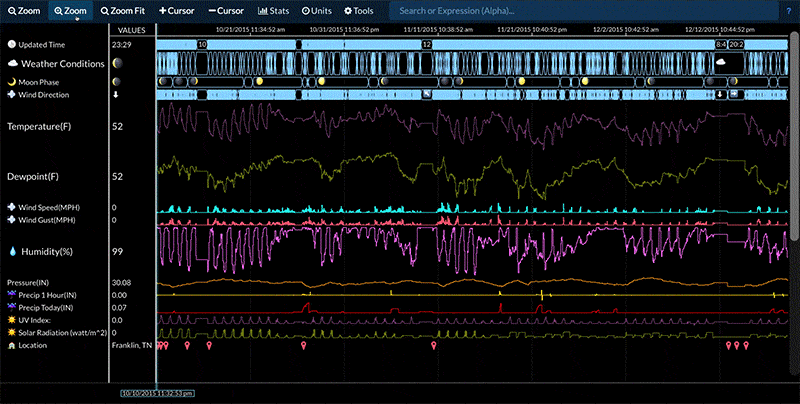Click the sun icon beside UV Index
Viewport: 800px width, 404px height.
(12, 320)
